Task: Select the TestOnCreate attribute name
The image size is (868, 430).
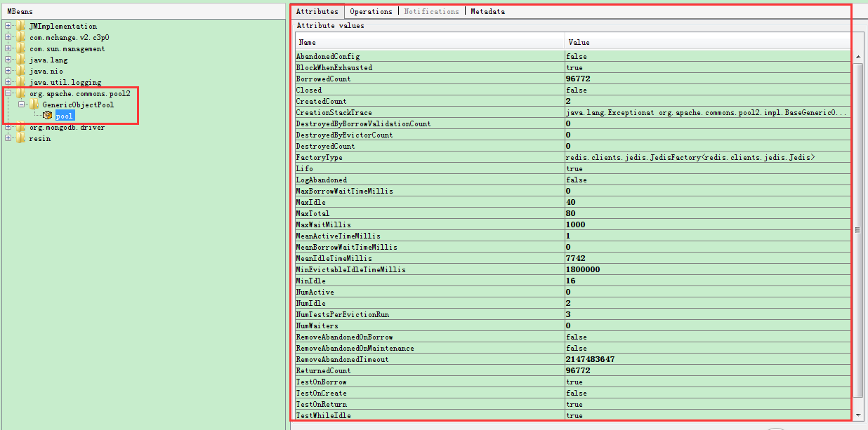Action: [321, 393]
